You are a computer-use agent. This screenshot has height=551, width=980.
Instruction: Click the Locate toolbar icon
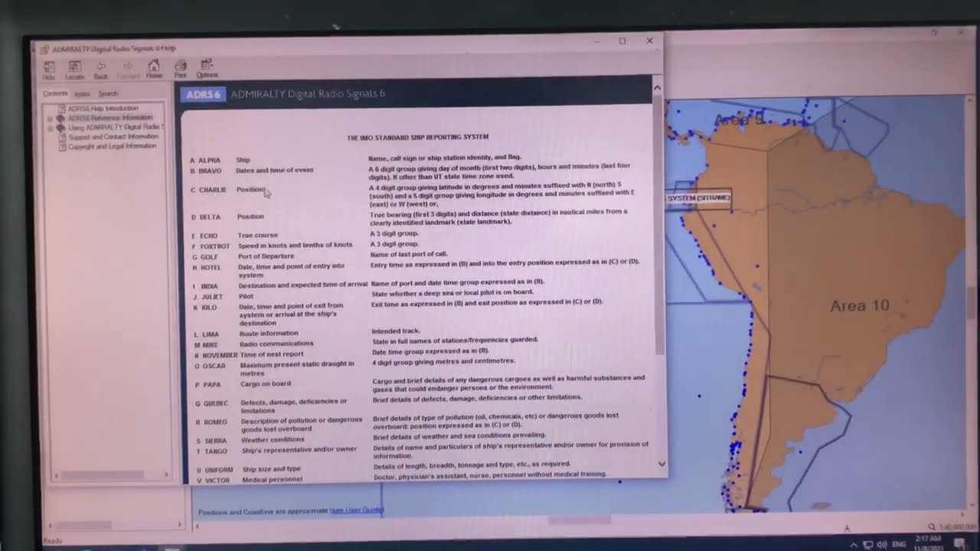(74, 70)
